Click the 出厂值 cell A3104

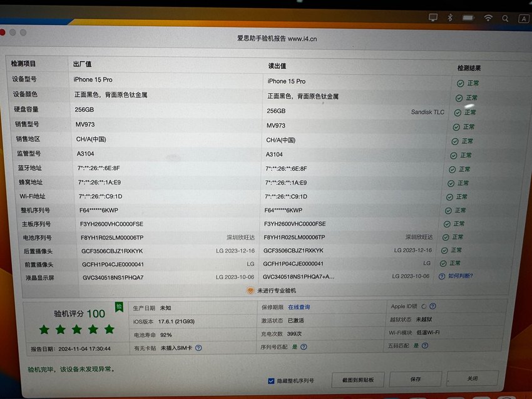pyautogui.click(x=86, y=154)
